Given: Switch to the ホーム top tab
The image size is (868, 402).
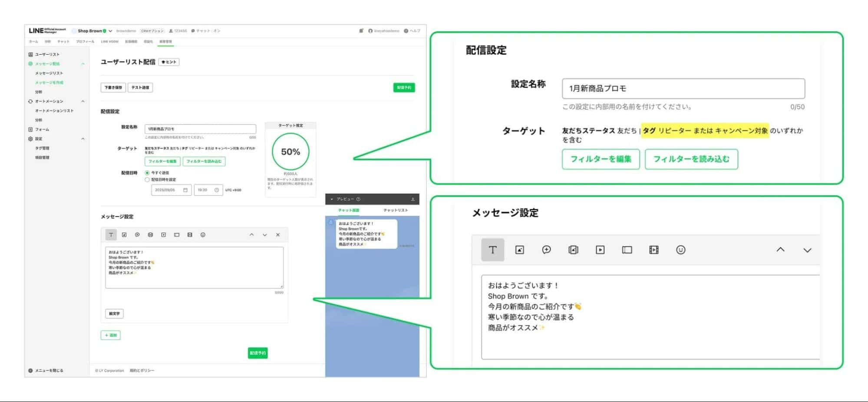Looking at the screenshot, I should click(x=33, y=42).
